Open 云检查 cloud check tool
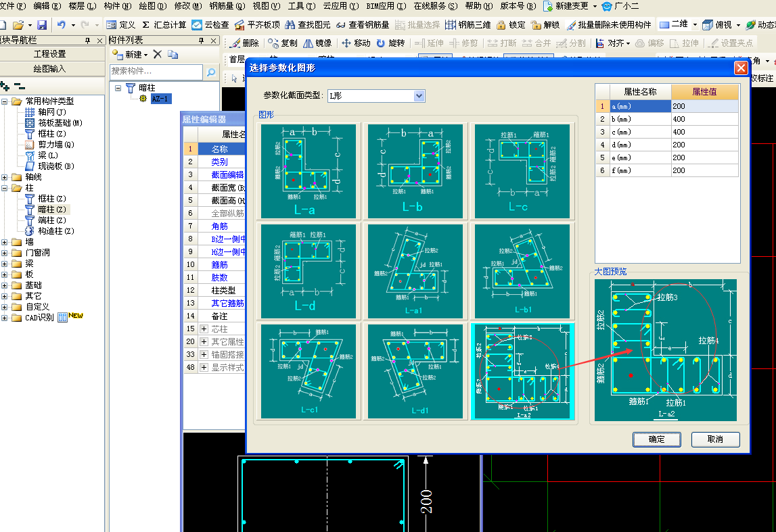This screenshot has width=776, height=532. click(211, 25)
